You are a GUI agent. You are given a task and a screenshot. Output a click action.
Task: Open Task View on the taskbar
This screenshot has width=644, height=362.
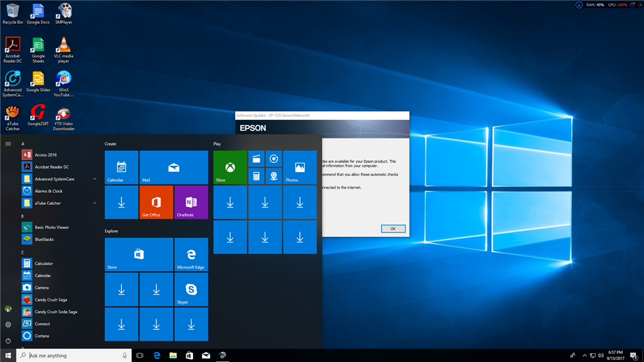point(140,356)
